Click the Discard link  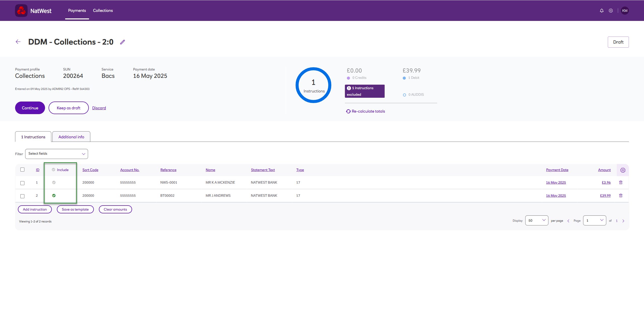point(99,108)
